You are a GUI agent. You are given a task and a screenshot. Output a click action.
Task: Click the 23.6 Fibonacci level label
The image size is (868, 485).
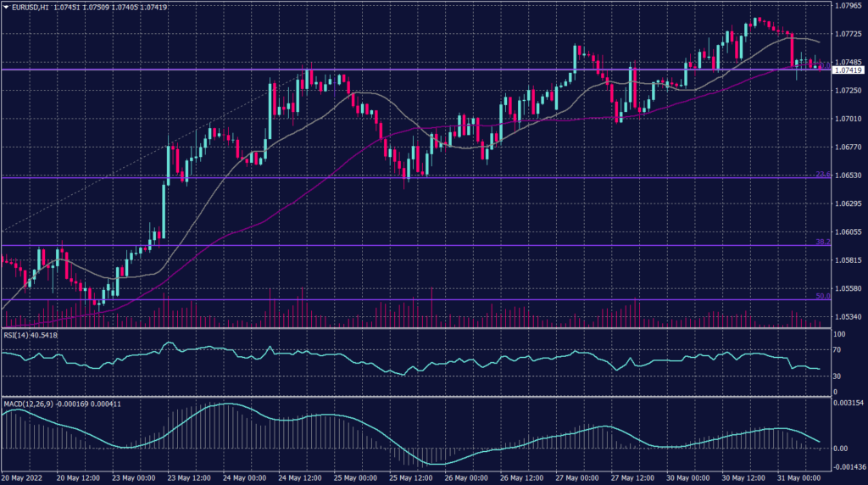click(x=821, y=175)
